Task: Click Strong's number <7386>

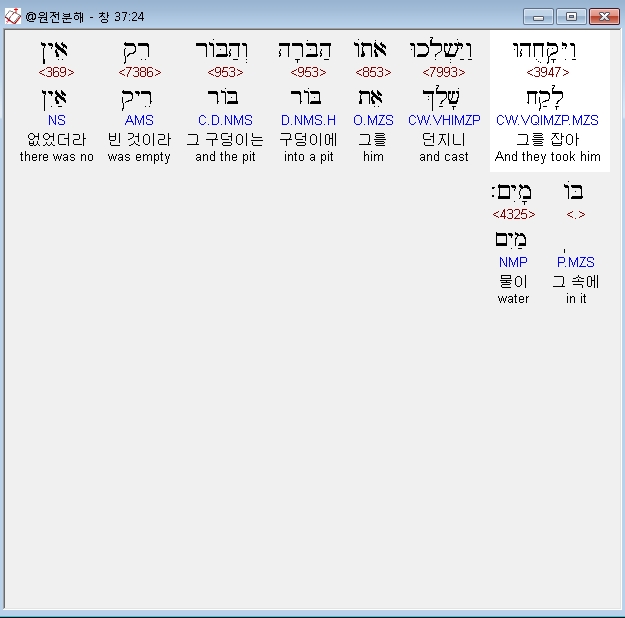Action: [x=140, y=72]
